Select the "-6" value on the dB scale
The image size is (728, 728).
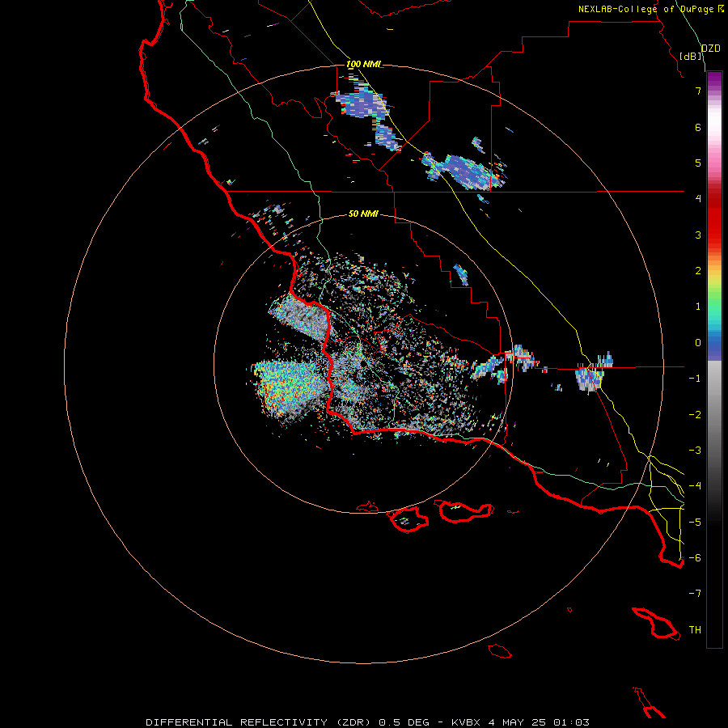tap(695, 558)
